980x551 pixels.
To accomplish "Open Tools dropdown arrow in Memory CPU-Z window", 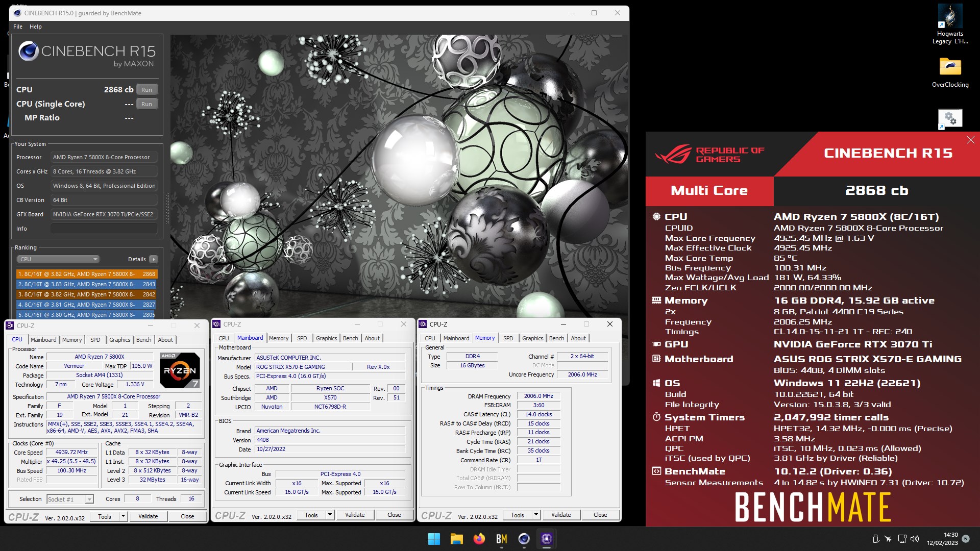I will point(536,515).
